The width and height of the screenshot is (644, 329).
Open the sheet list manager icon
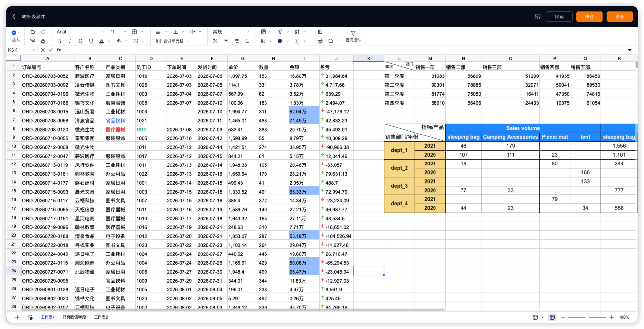tap(30, 317)
